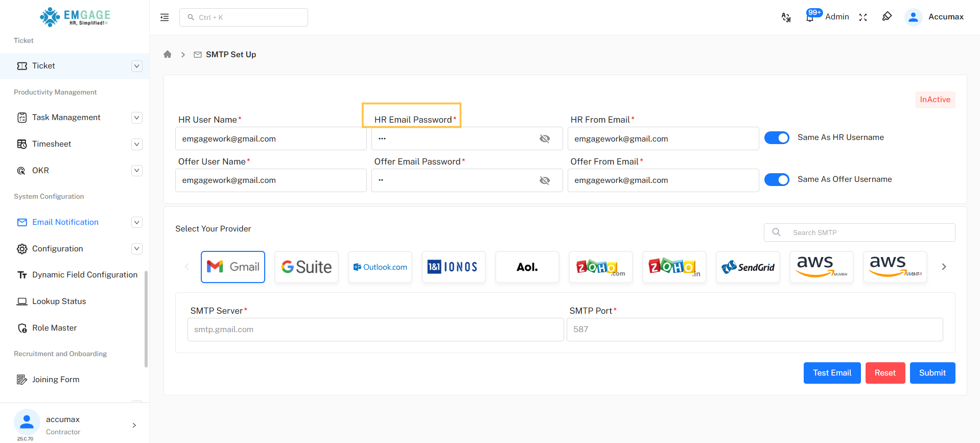This screenshot has width=980, height=443.
Task: Click SMTP Set Up breadcrumb
Action: click(x=231, y=55)
